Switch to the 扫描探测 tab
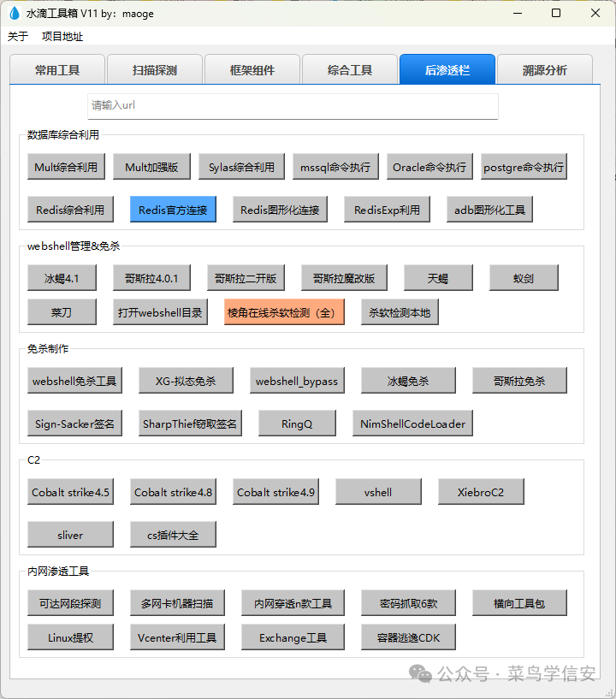Image resolution: width=616 pixels, height=699 pixels. [x=155, y=70]
